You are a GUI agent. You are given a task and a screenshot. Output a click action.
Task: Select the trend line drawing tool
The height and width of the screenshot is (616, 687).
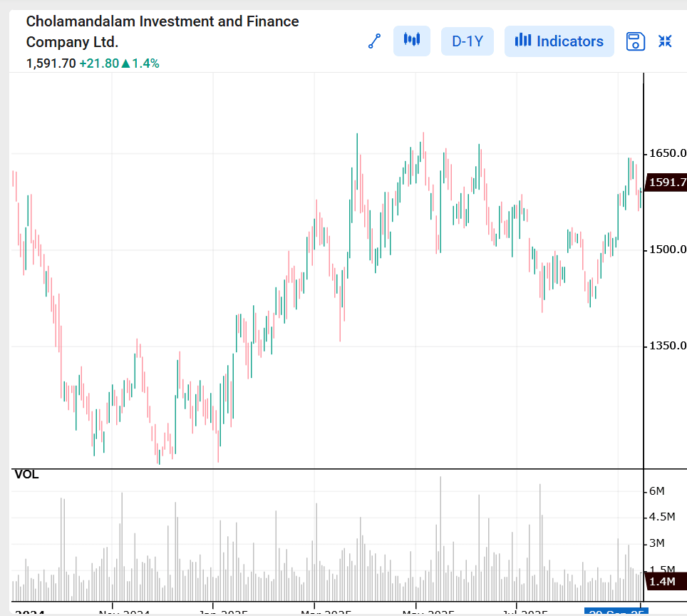tap(374, 41)
